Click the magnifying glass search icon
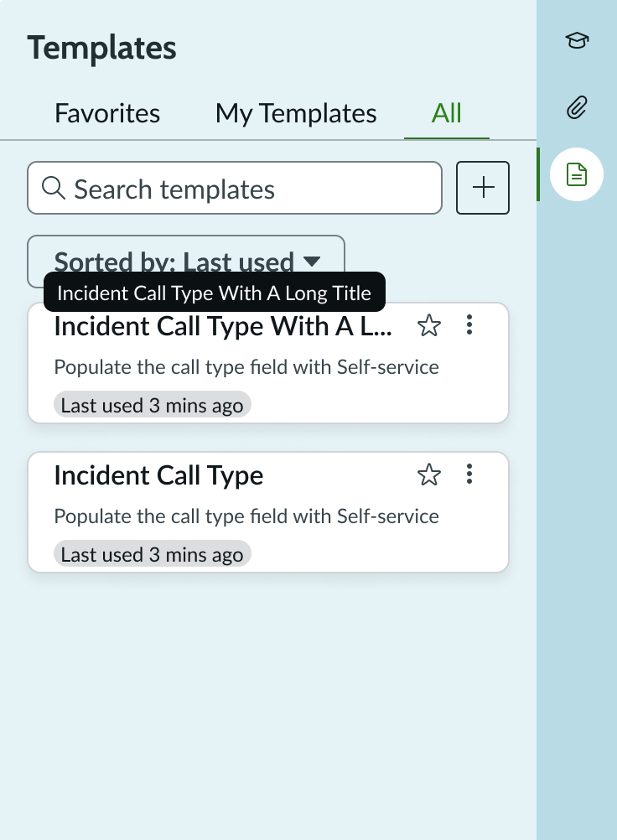The image size is (617, 840). 53,189
